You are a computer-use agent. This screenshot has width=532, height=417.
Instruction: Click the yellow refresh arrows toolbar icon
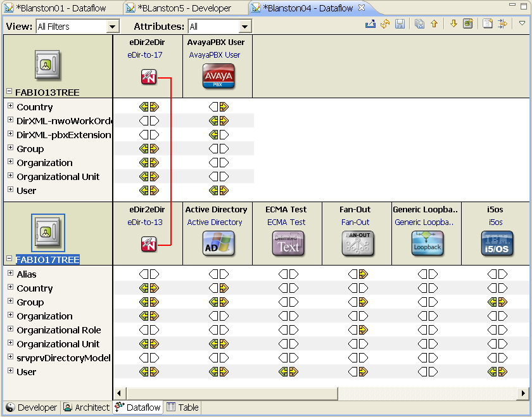tap(385, 24)
